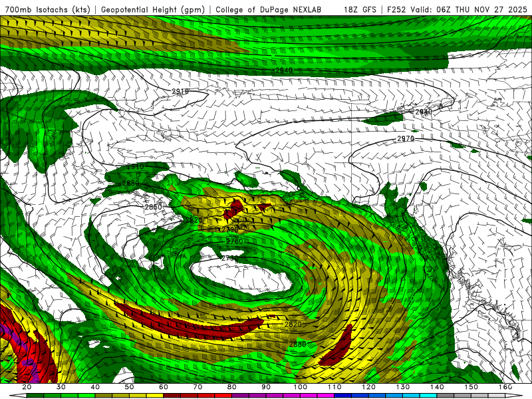The image size is (532, 399).
Task: Click the 2760 height contour label
Action: tap(235, 241)
